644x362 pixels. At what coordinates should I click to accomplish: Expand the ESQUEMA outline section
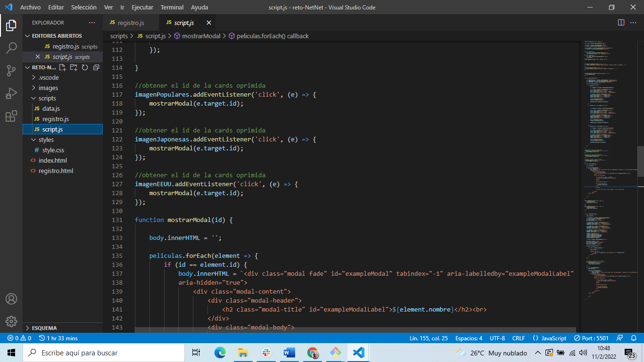[x=63, y=328]
